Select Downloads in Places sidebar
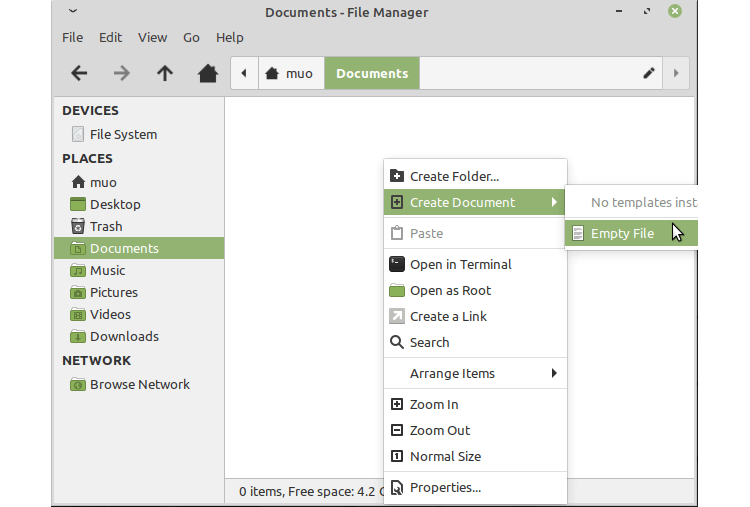 [124, 336]
